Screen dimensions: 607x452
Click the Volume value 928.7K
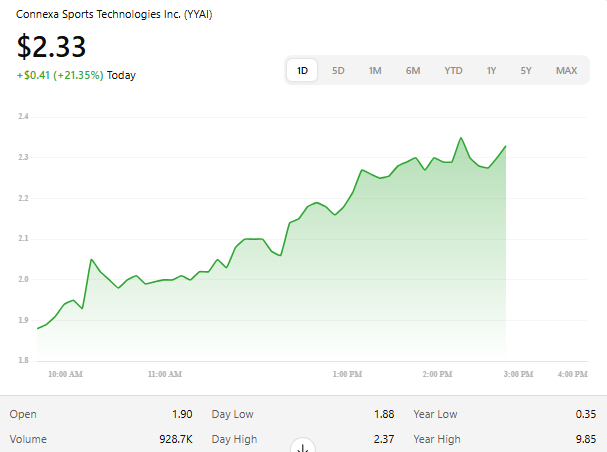point(176,439)
